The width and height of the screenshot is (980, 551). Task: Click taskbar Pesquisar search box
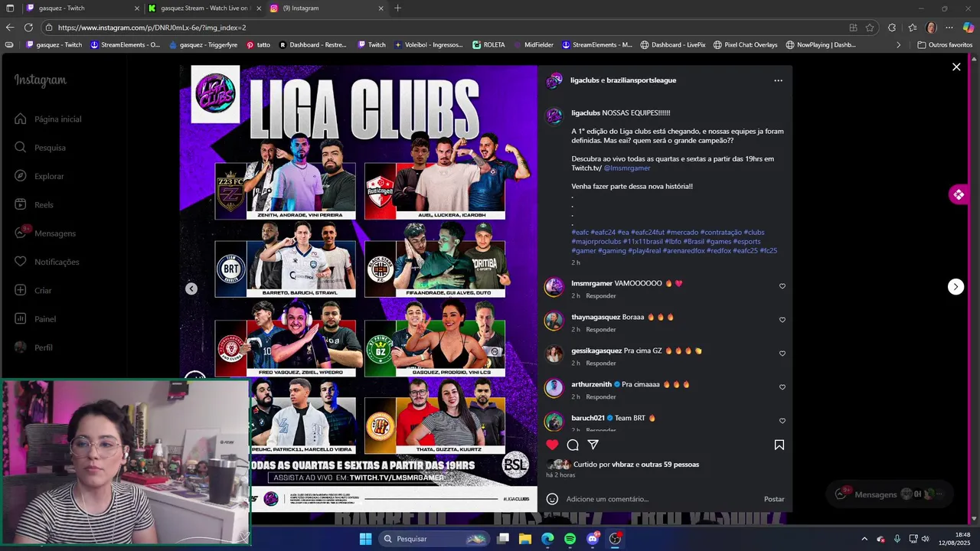pyautogui.click(x=434, y=539)
